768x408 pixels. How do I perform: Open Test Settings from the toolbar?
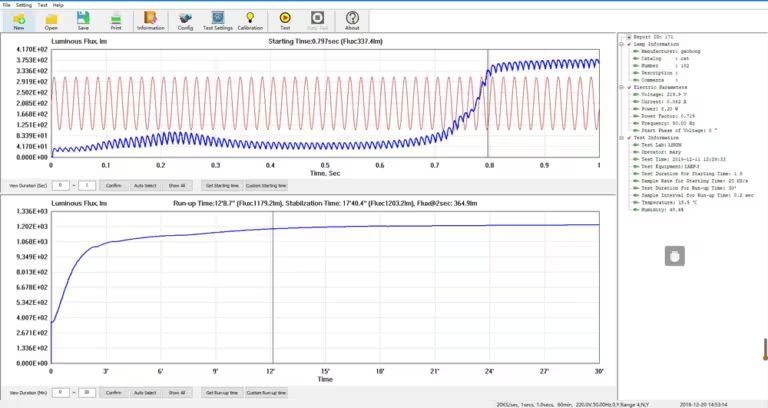[x=218, y=21]
